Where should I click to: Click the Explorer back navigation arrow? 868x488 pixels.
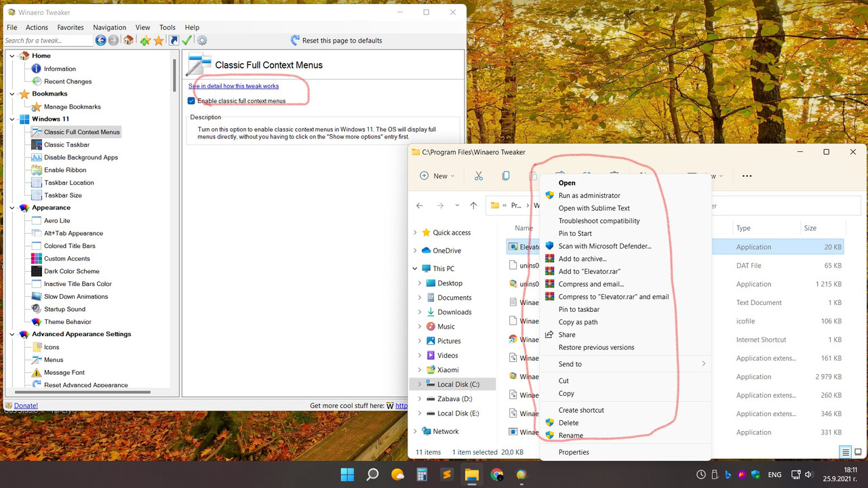[x=420, y=205]
